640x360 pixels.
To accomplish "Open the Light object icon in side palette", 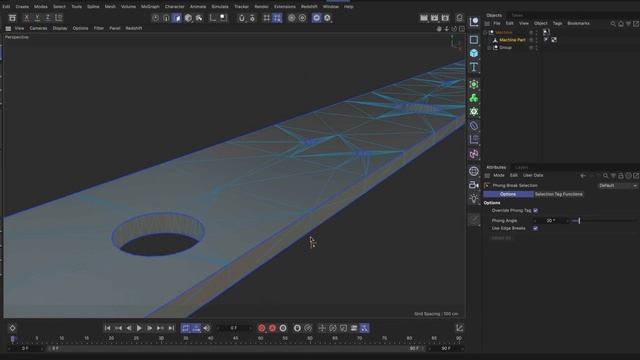I will point(474,199).
